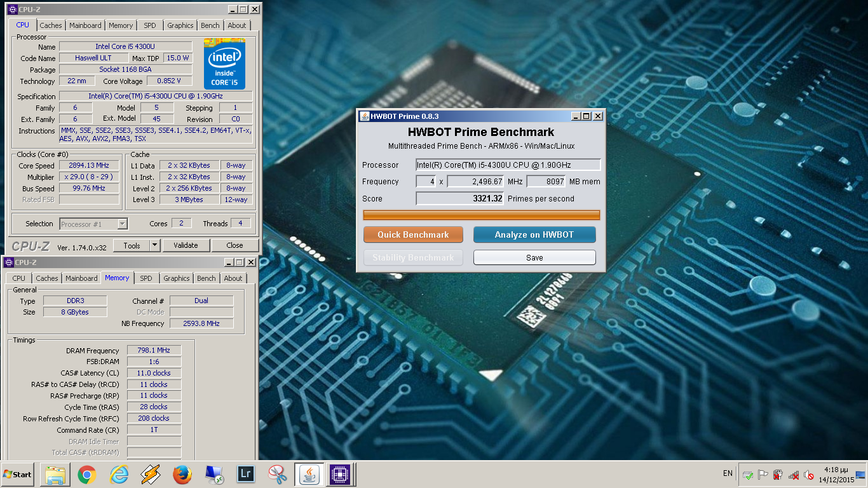Open the EN language indicator
The height and width of the screenshot is (488, 868).
pos(728,473)
